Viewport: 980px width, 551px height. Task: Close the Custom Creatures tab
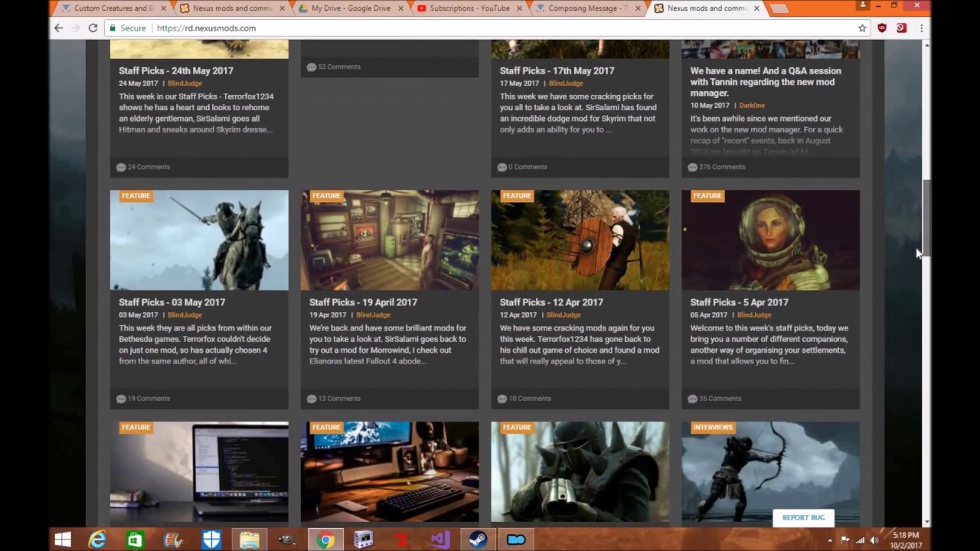(x=163, y=8)
